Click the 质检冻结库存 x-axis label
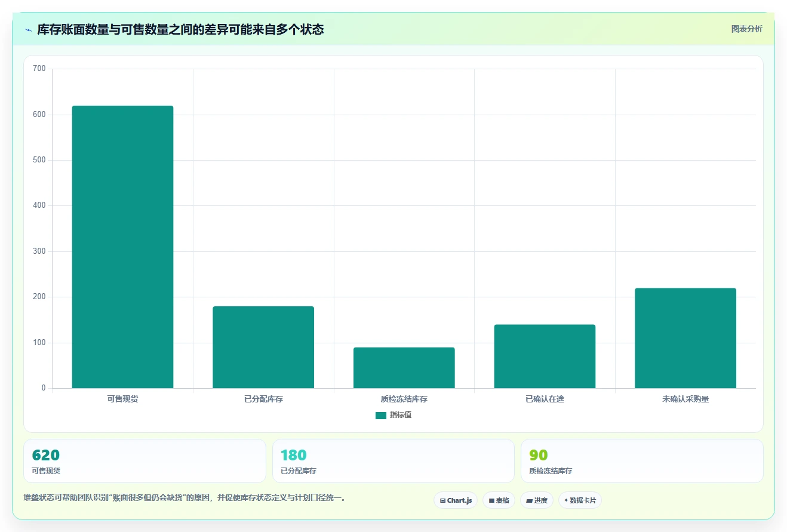Screen dimensions: 787x532 pos(404,399)
